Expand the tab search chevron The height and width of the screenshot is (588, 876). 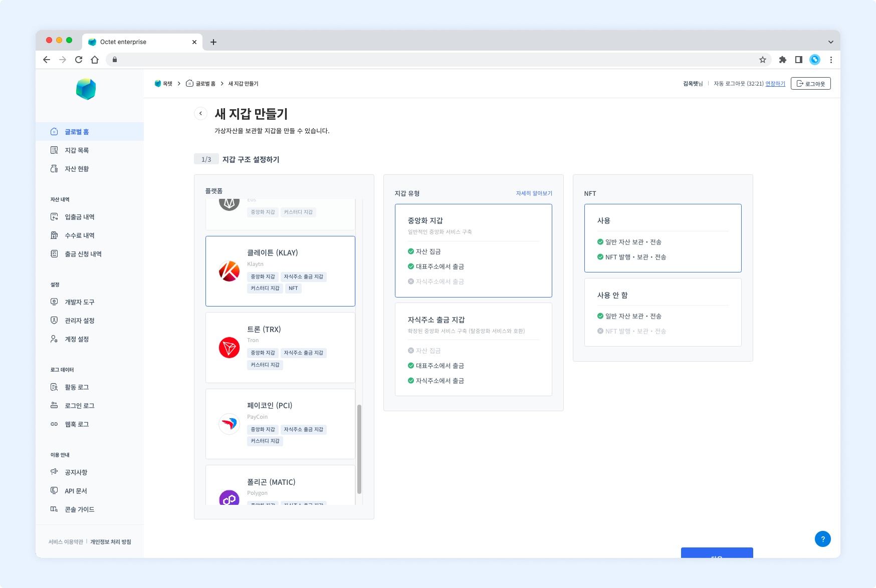(830, 42)
